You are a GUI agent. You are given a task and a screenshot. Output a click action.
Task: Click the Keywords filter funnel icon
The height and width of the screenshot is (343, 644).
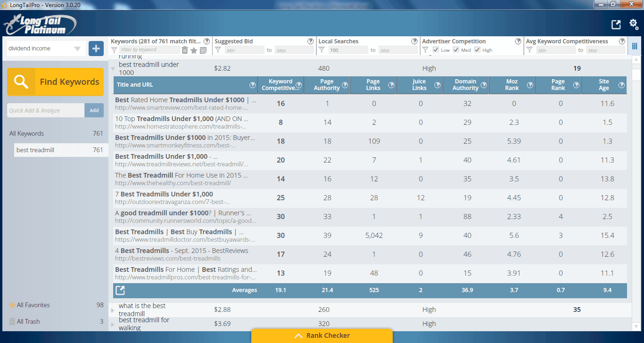point(114,50)
